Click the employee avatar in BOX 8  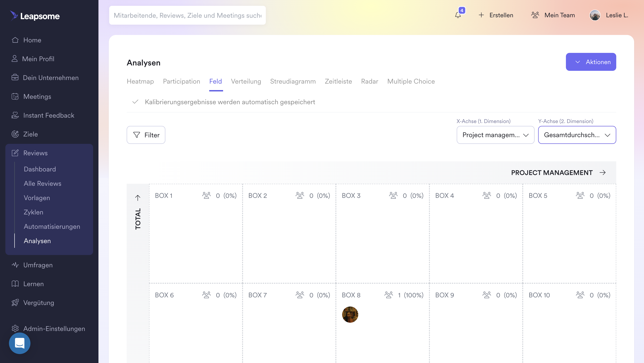pos(350,314)
